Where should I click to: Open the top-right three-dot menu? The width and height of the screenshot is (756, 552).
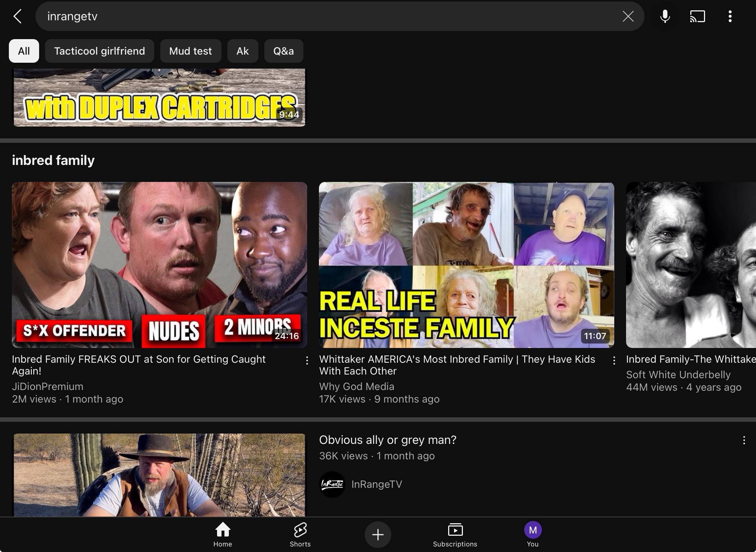click(730, 16)
